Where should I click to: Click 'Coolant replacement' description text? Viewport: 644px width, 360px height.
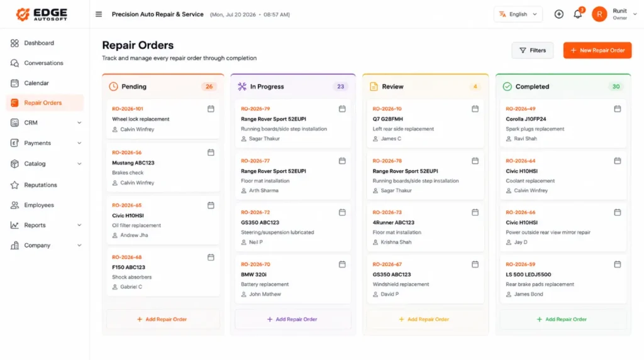click(x=530, y=181)
